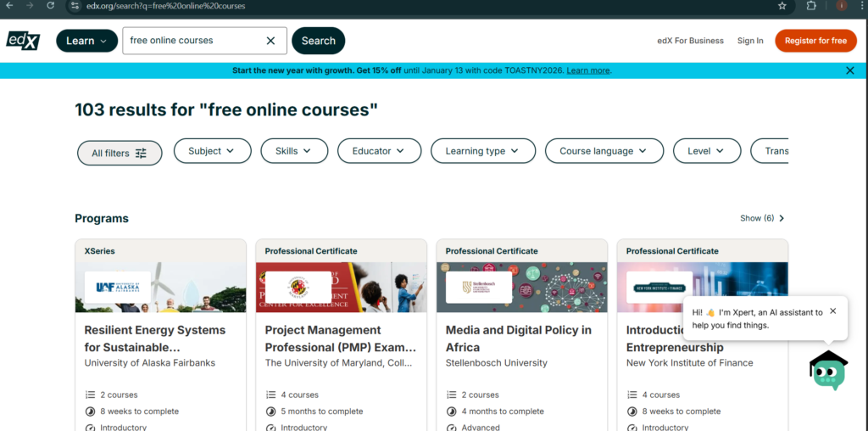The image size is (868, 431).
Task: Reload the page using the refresh icon
Action: tap(50, 6)
